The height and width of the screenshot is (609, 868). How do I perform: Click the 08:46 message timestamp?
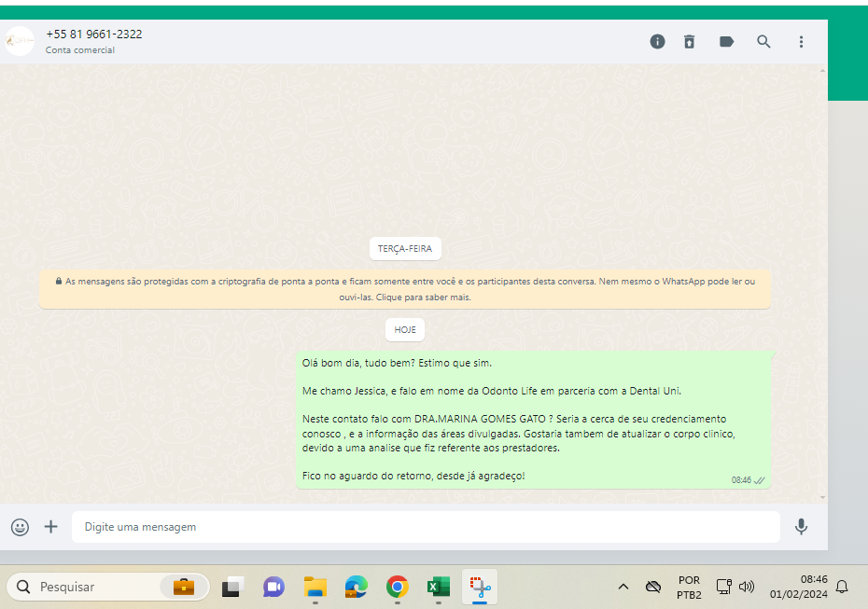(x=741, y=479)
